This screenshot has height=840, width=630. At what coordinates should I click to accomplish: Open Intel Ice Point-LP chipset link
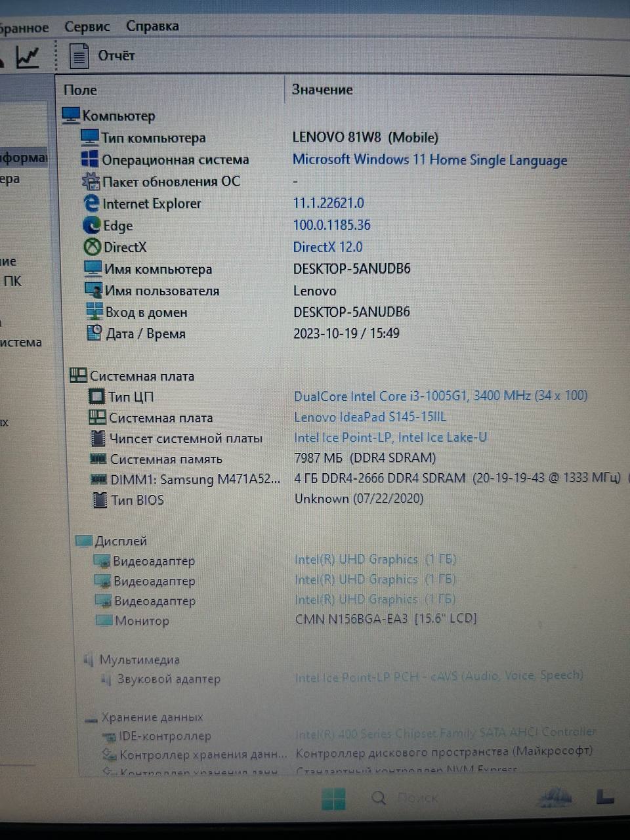coord(390,437)
